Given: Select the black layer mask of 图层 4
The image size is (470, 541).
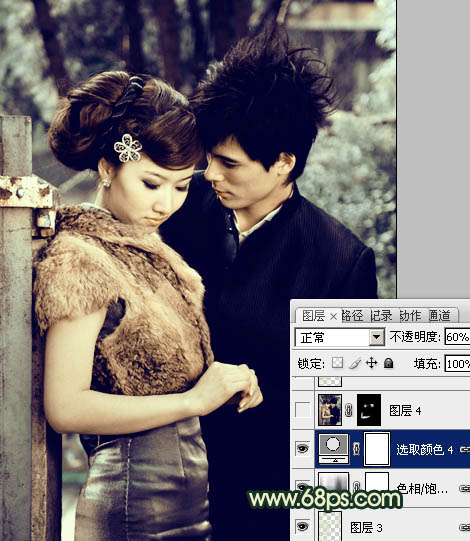Looking at the screenshot, I should click(x=369, y=410).
